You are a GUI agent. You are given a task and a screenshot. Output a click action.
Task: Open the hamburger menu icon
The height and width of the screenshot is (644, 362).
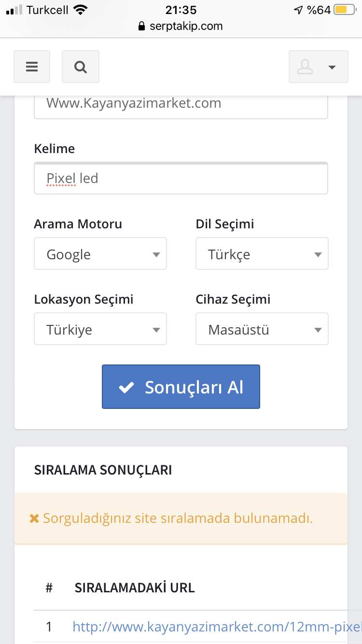pos(32,67)
